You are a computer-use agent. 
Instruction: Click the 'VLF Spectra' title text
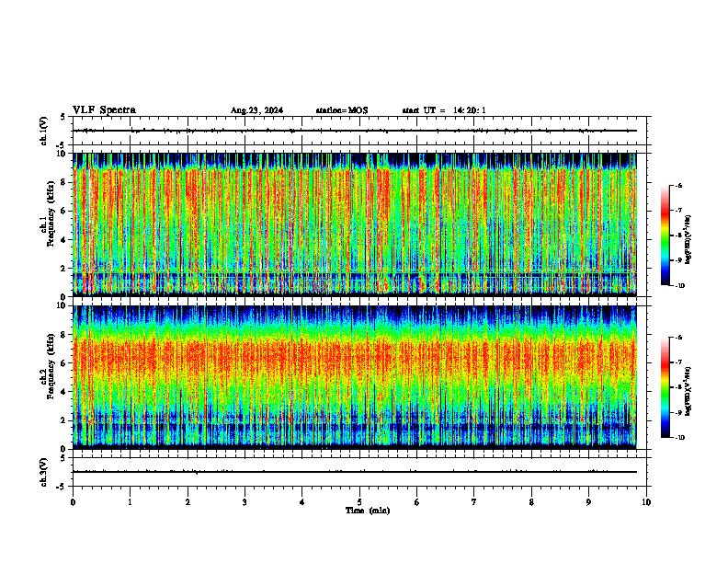click(104, 110)
